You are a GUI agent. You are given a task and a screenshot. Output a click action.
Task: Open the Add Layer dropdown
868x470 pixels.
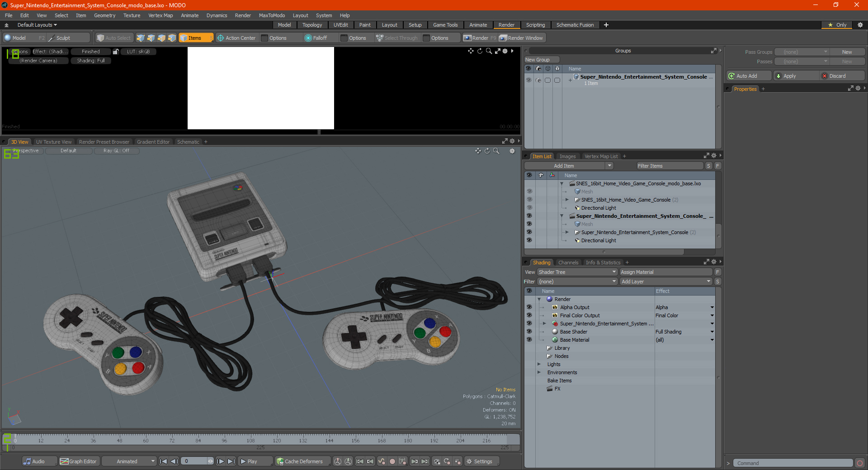(x=666, y=282)
